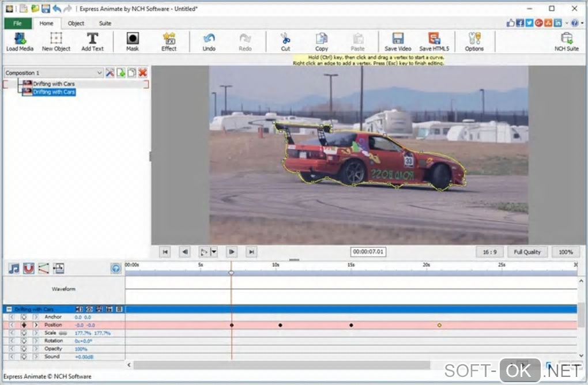Click the 16:9 aspect ratio button

coord(489,252)
